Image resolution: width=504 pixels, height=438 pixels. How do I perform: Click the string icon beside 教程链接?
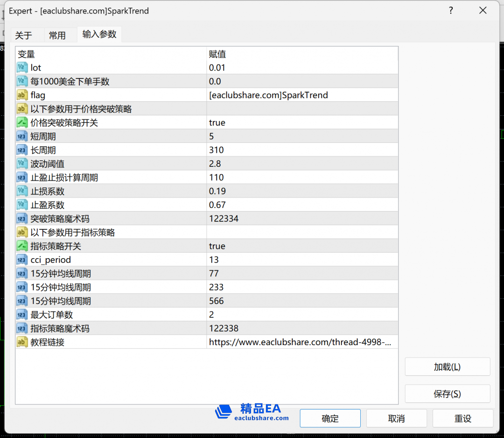(22, 342)
